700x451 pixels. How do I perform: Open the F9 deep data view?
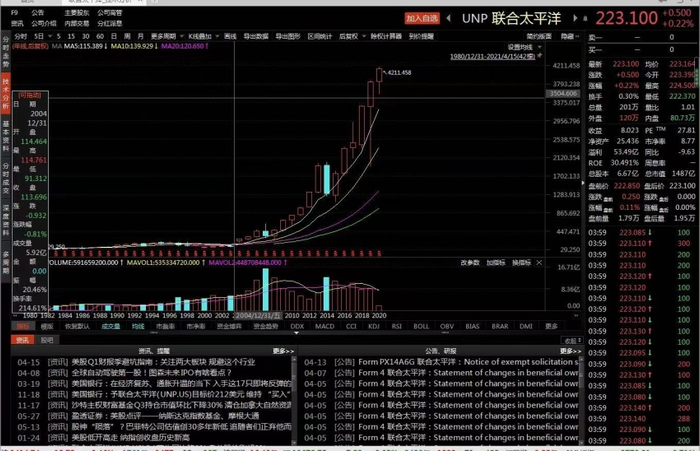(15, 13)
